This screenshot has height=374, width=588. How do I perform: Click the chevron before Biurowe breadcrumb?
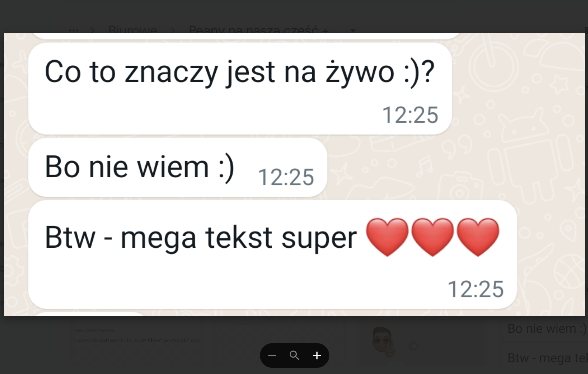(x=92, y=30)
